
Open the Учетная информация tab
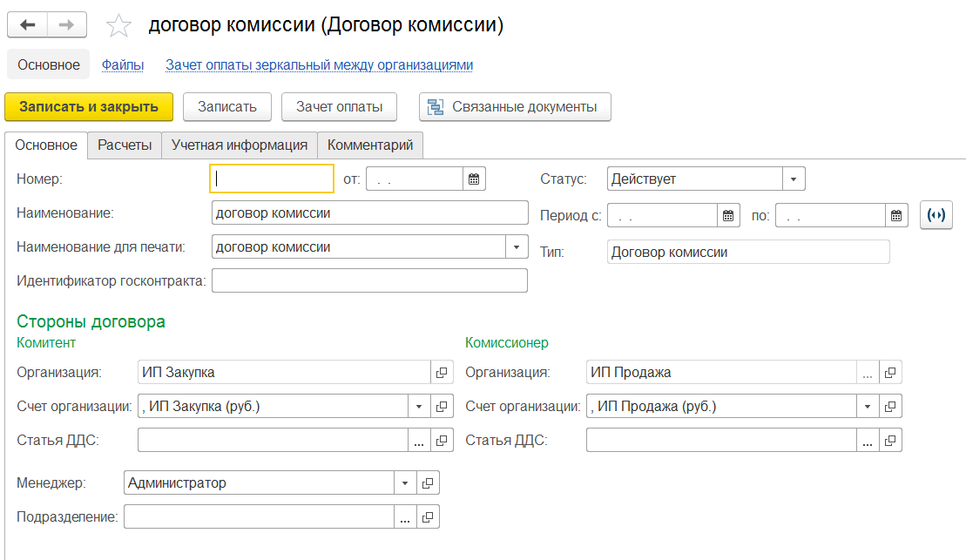pos(240,145)
